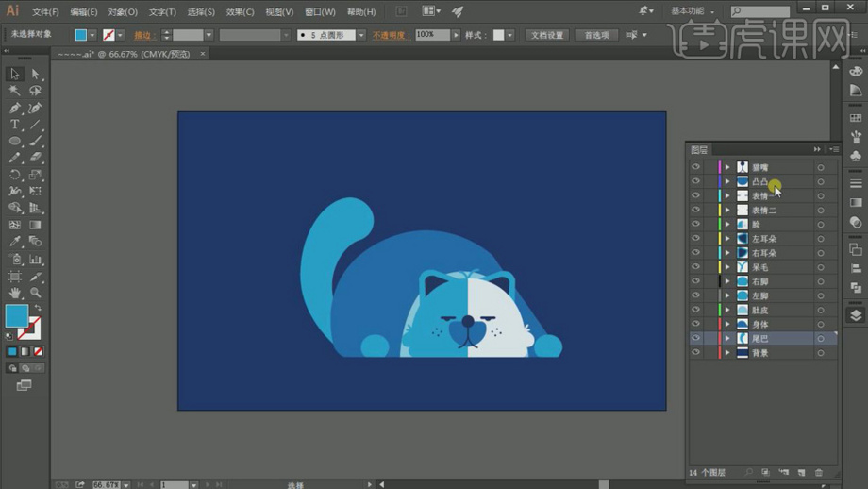The width and height of the screenshot is (868, 489).
Task: Expand the 尾巴 layer contents
Action: pyautogui.click(x=727, y=338)
